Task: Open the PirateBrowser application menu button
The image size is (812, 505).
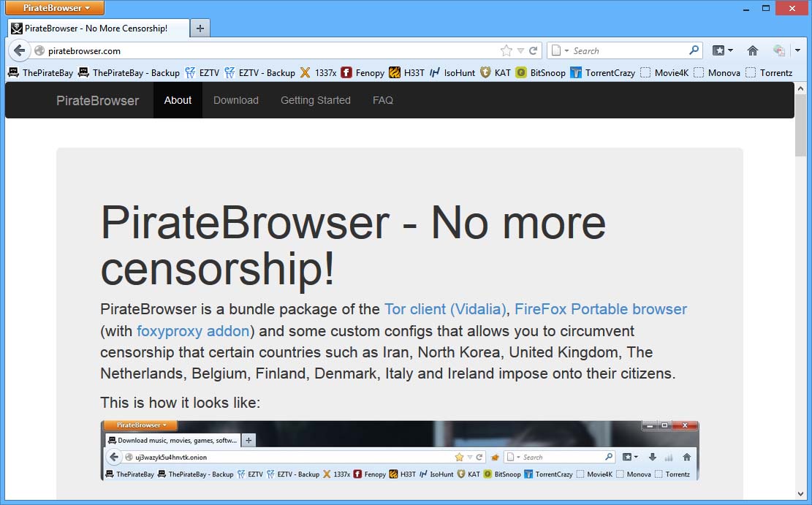Action: pos(55,8)
